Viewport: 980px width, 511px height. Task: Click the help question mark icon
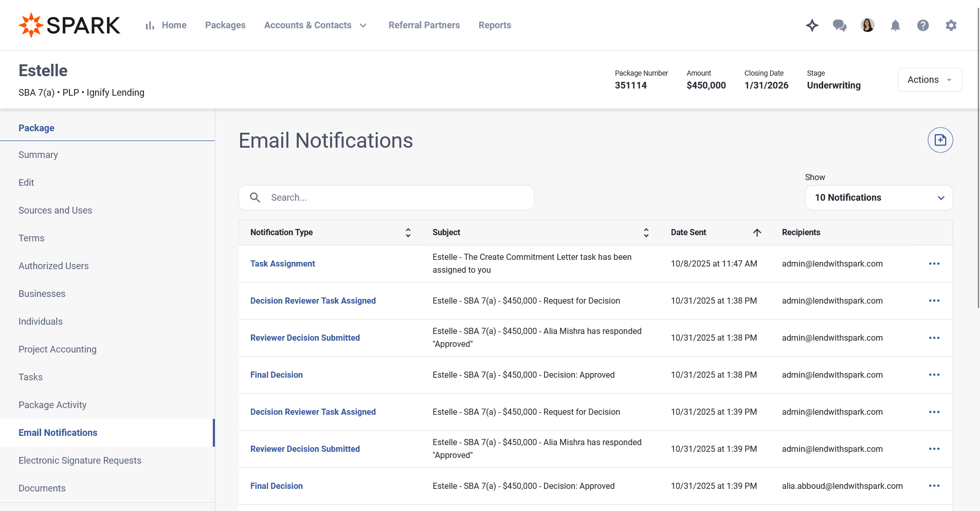tap(923, 25)
